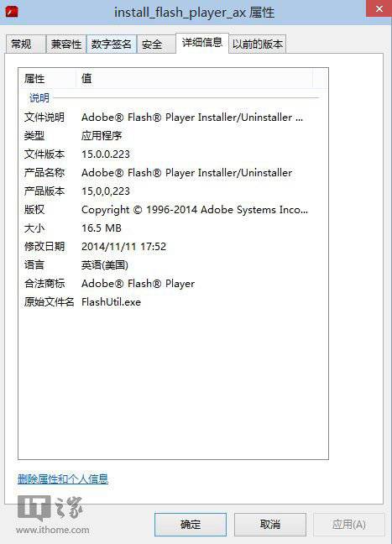
Task: Click the 删除属性和个人信息 link
Action: (63, 479)
